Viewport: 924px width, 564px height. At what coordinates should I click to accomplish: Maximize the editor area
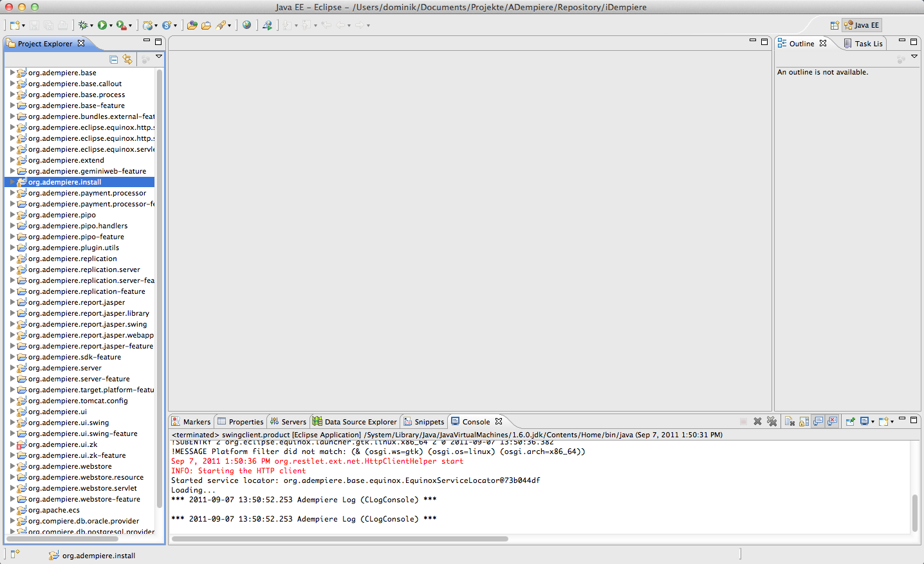[764, 41]
